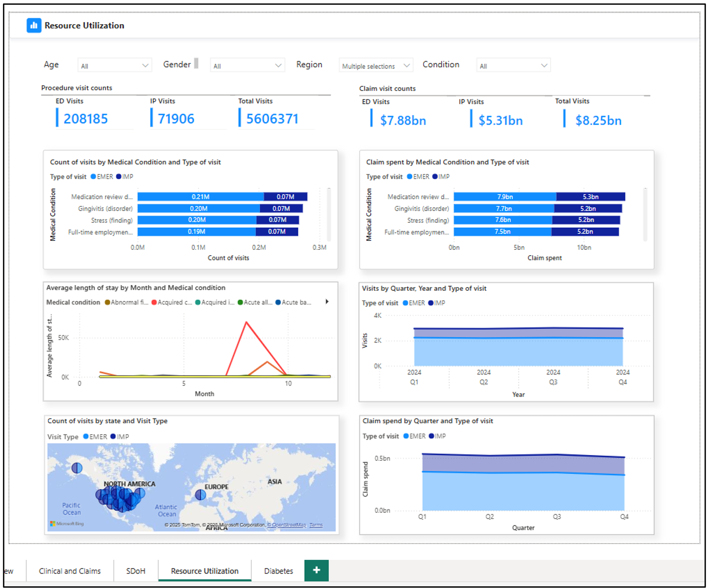Click the scrollbar in Count of visits chart
Viewport: 708px width, 588px height.
point(329,214)
